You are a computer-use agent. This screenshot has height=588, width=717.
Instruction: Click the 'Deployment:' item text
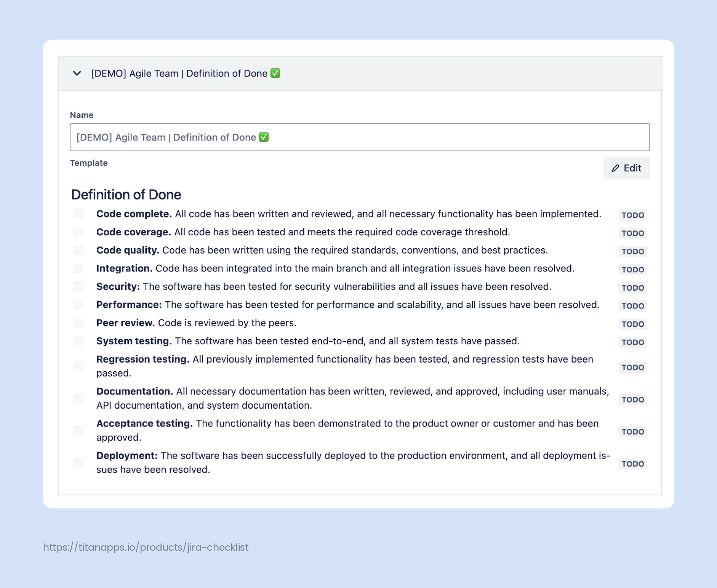127,456
